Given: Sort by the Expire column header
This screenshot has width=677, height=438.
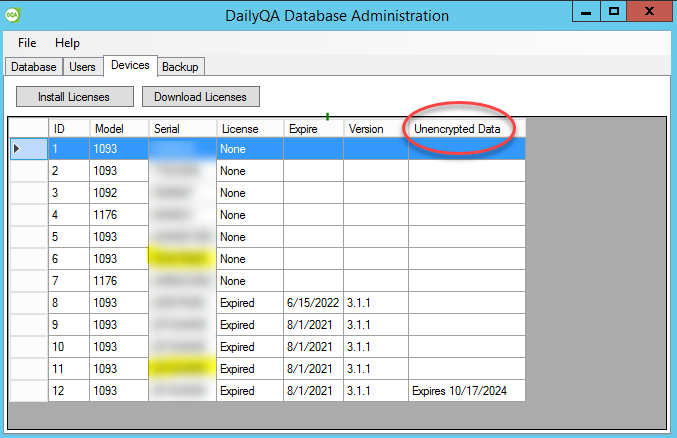Looking at the screenshot, I should click(313, 129).
